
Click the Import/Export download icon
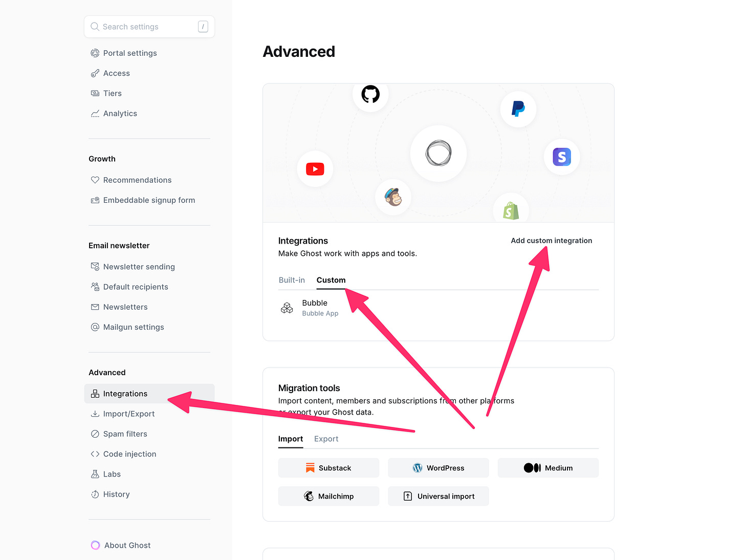pos(95,414)
